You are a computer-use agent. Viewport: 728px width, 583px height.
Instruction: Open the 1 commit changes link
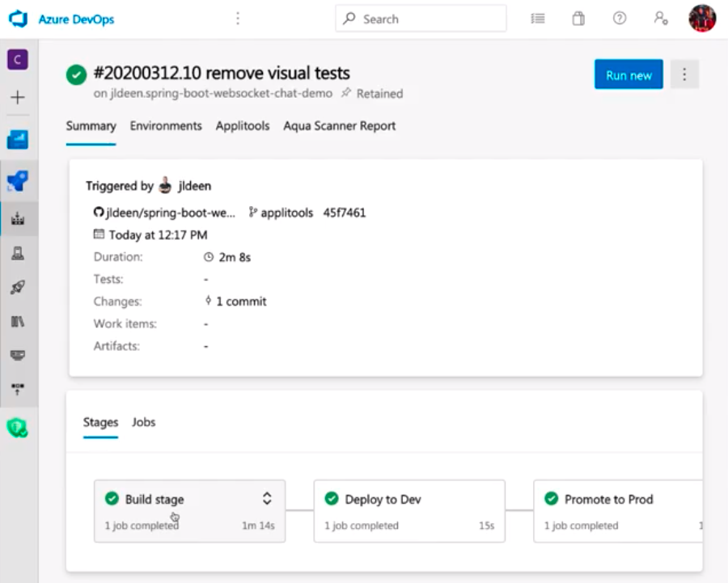[240, 302]
